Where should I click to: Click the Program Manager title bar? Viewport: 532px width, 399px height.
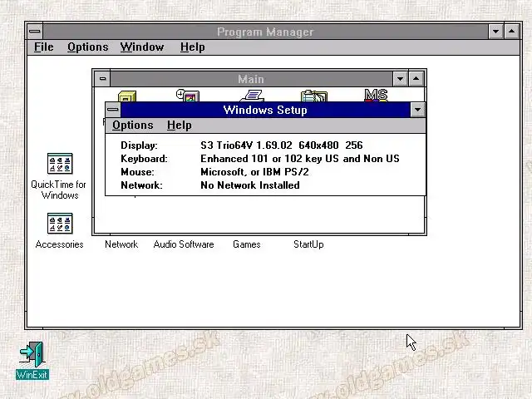[265, 32]
